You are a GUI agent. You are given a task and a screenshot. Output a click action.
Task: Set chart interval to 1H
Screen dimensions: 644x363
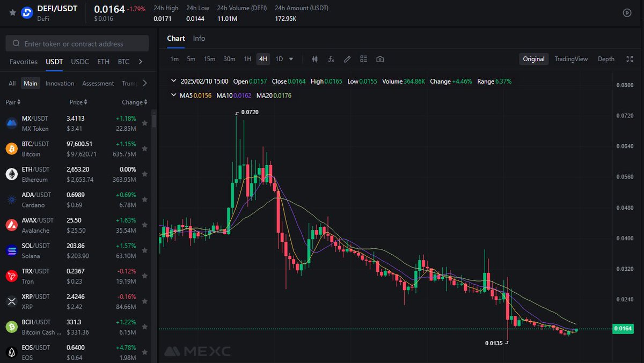point(247,59)
